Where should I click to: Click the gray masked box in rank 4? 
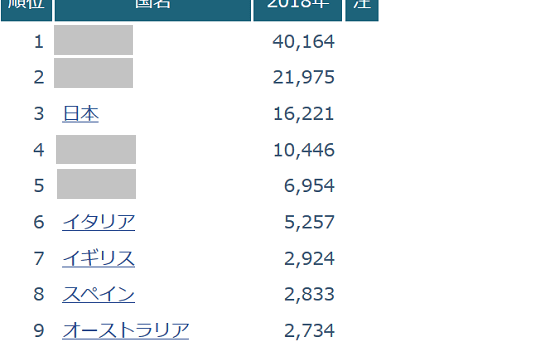[x=96, y=149]
